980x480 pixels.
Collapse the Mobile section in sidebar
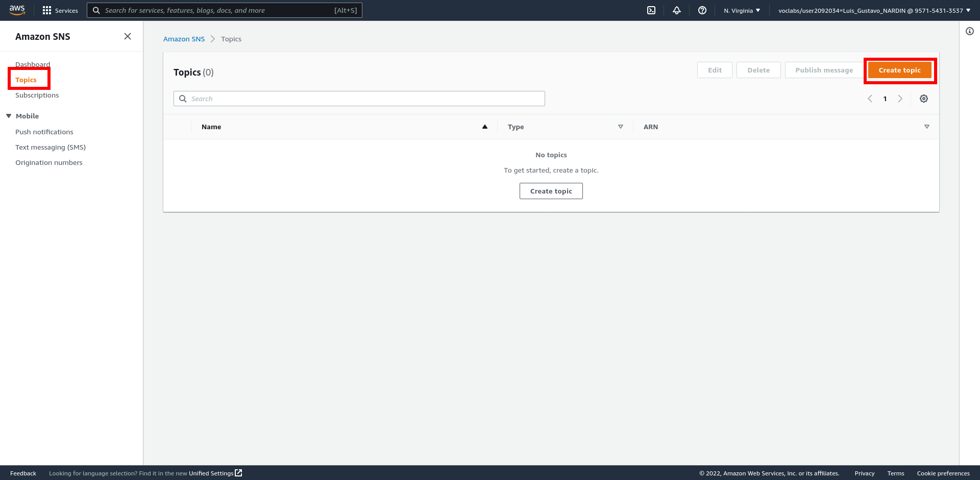pos(9,116)
